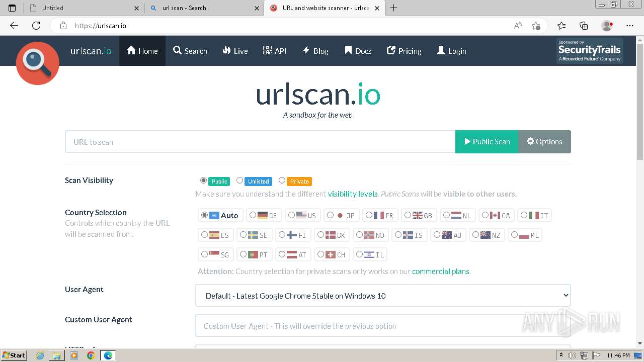Open the Home navigation item
This screenshot has height=362, width=644.
tap(142, 51)
